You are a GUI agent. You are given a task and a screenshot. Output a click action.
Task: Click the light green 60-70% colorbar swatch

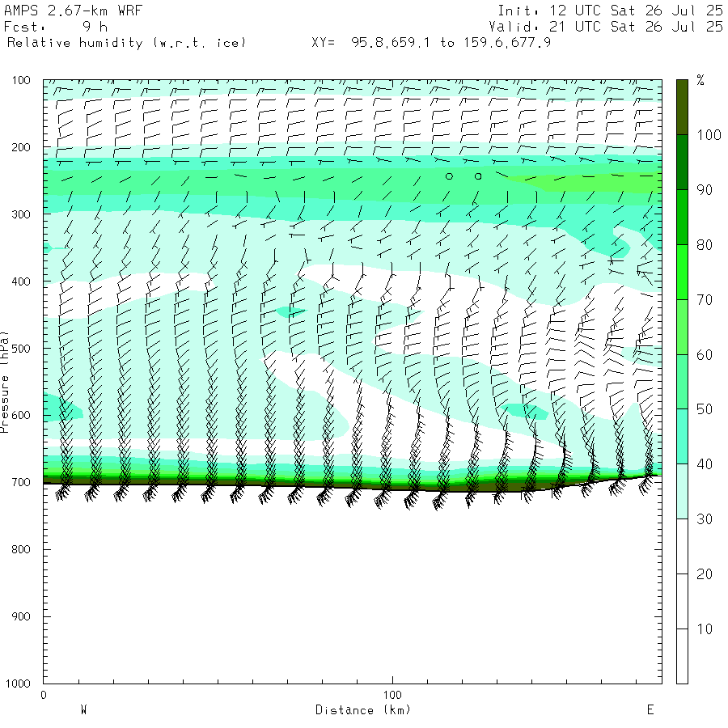coord(682,328)
